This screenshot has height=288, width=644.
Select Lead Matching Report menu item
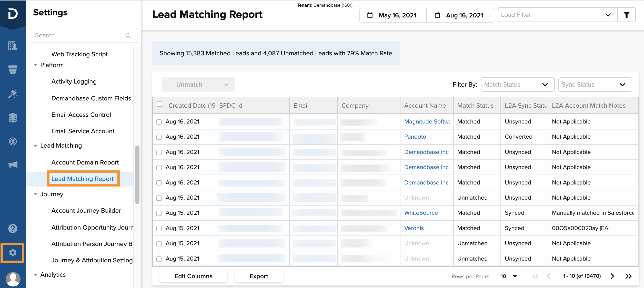[x=82, y=179]
